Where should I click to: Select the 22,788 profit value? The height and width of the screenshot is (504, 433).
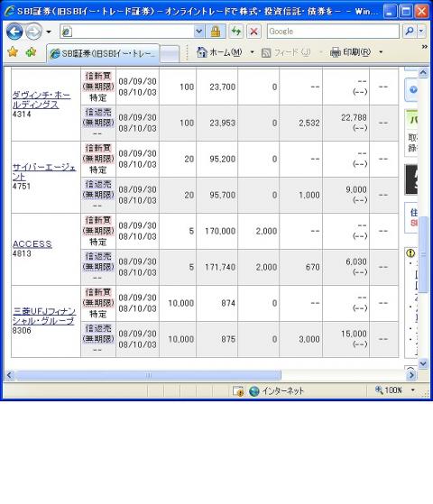tap(354, 117)
